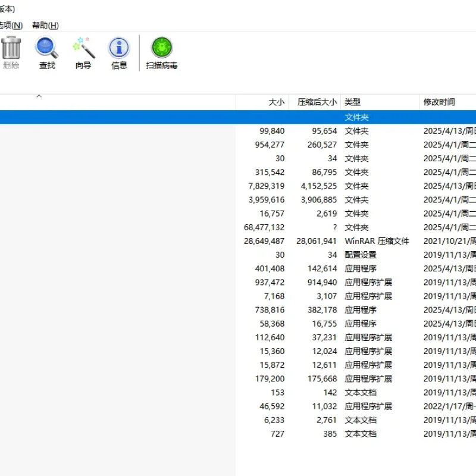
Task: Select the text document row sized 727
Action: tap(238, 434)
